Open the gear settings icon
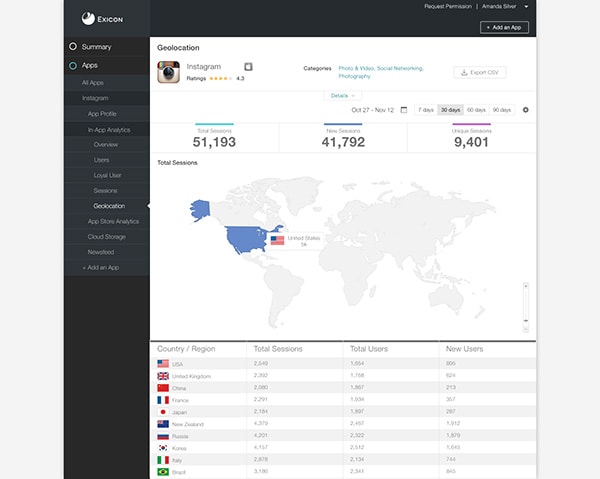The height and width of the screenshot is (479, 600). (x=526, y=109)
